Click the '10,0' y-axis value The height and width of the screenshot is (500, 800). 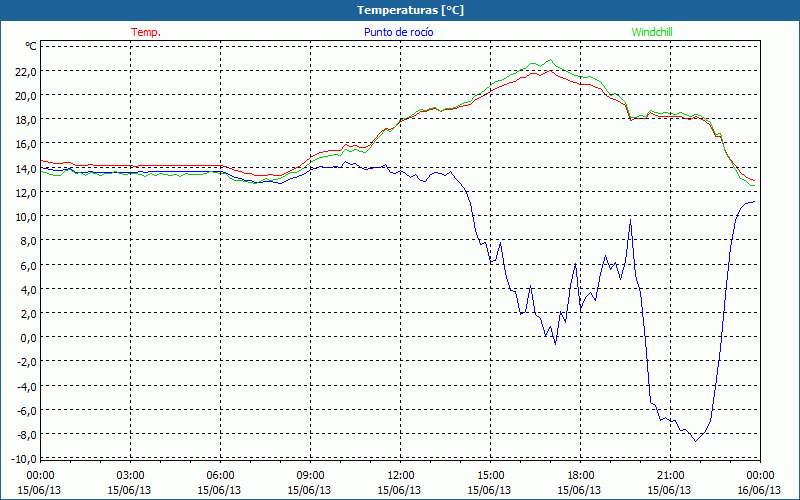(x=26, y=217)
